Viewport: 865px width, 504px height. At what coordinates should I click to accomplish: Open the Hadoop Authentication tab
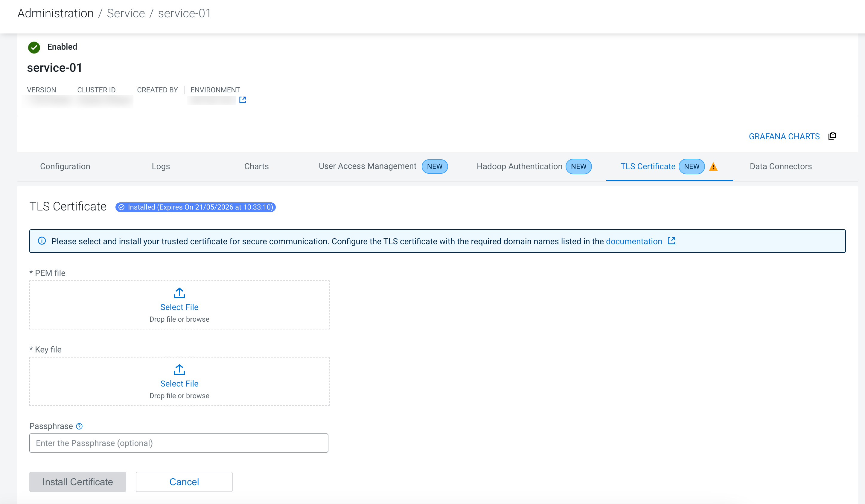pos(519,167)
